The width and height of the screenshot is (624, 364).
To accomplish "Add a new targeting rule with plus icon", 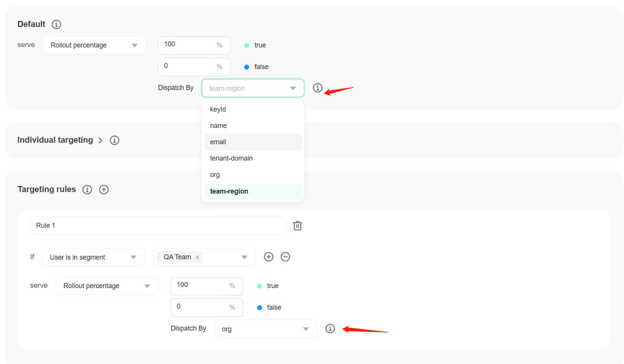I will pyautogui.click(x=104, y=190).
